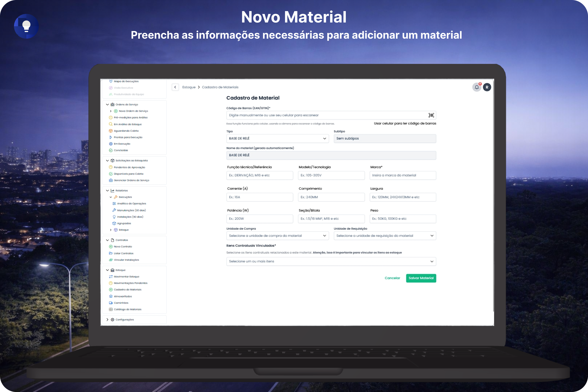Click the Almoxarifados warehouse icon
This screenshot has height=392, width=588.
pos(111,296)
